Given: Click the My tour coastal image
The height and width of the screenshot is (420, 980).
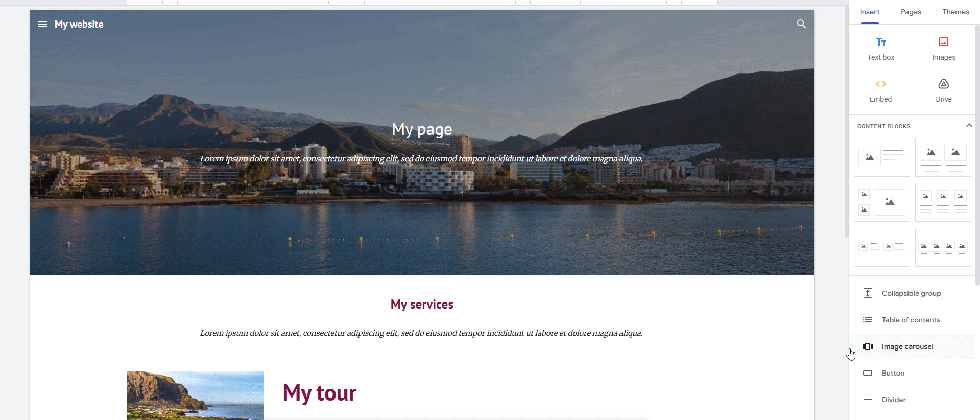Looking at the screenshot, I should (x=195, y=395).
